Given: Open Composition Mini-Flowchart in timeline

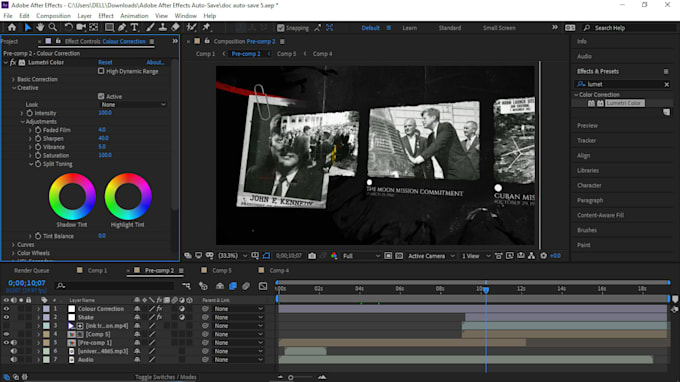Looking at the screenshot, I should (186, 286).
